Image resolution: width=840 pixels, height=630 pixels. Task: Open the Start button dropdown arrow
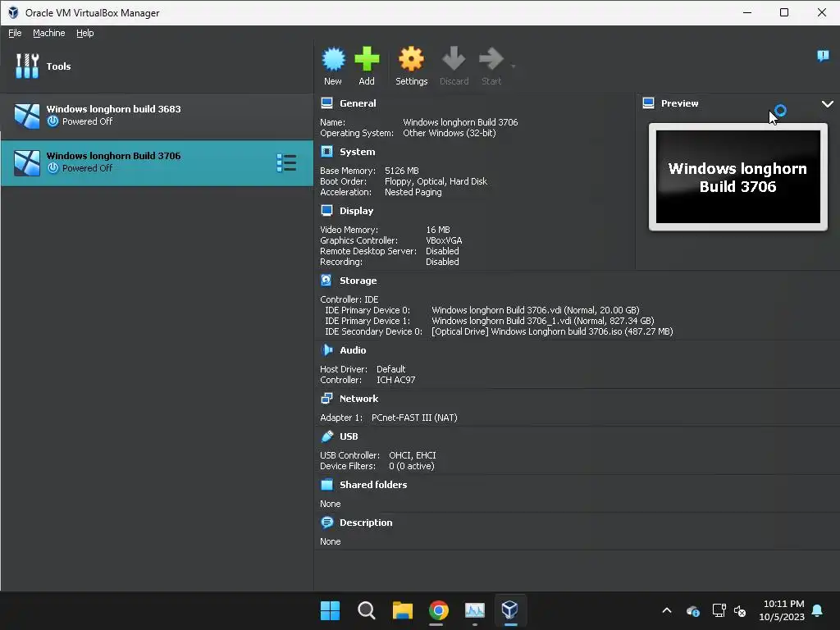(514, 66)
